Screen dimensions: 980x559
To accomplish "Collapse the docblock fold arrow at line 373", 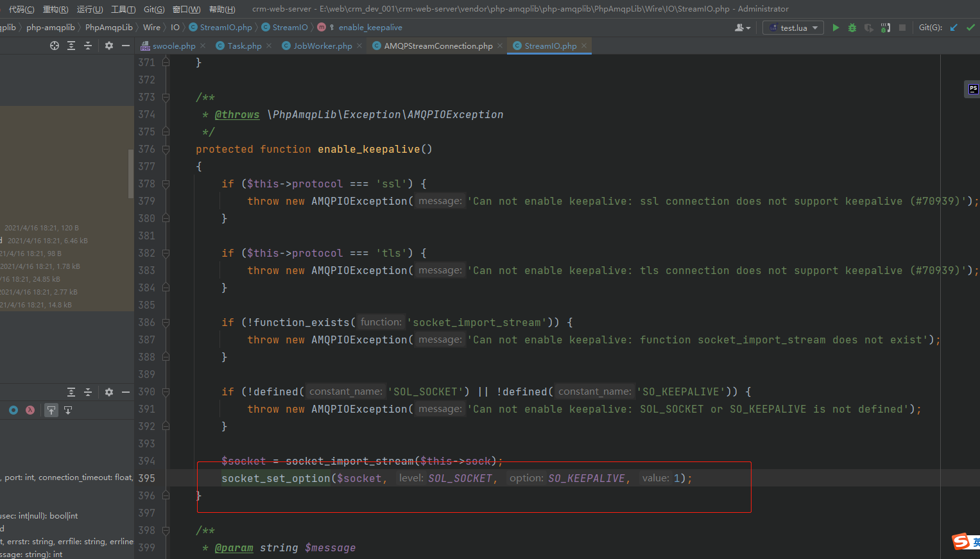I will [166, 98].
